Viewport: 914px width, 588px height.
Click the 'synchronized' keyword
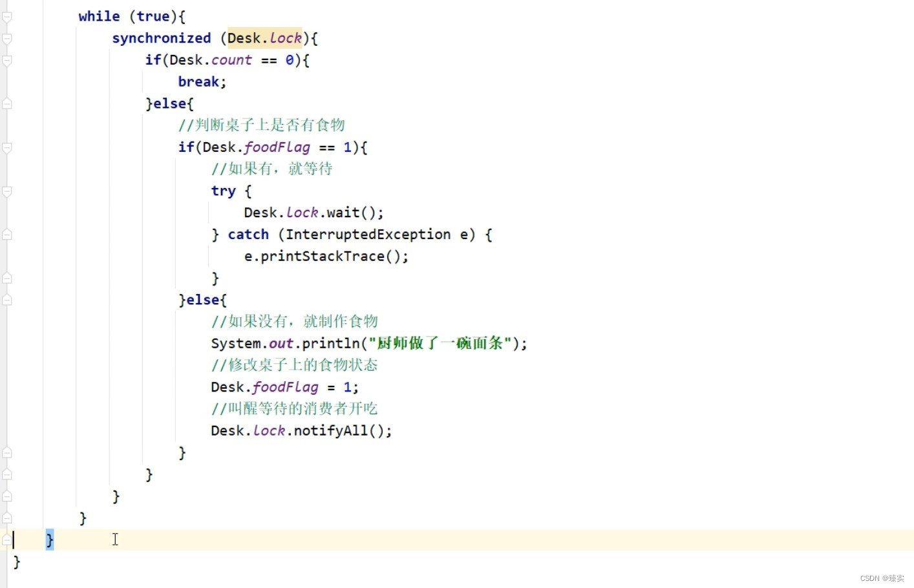[162, 38]
